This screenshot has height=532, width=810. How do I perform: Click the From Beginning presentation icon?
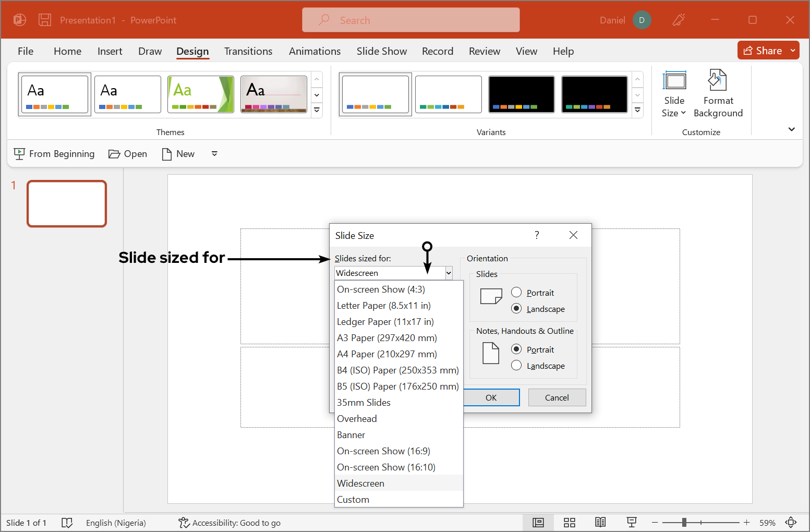click(19, 154)
